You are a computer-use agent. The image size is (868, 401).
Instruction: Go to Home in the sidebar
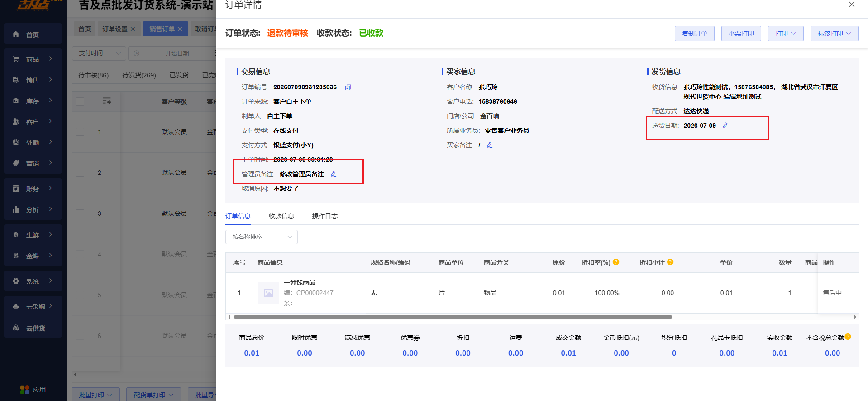click(33, 34)
